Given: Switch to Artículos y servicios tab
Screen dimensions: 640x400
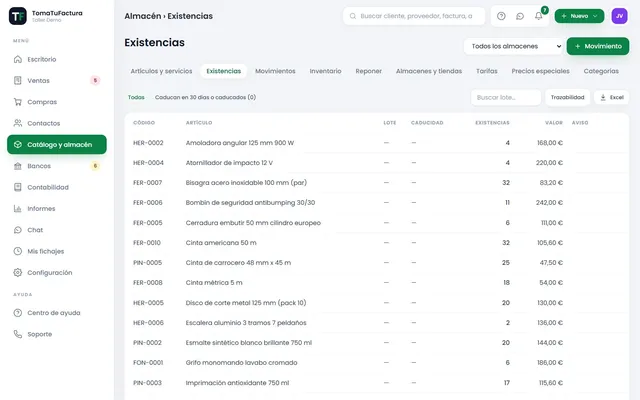Looking at the screenshot, I should 161,71.
